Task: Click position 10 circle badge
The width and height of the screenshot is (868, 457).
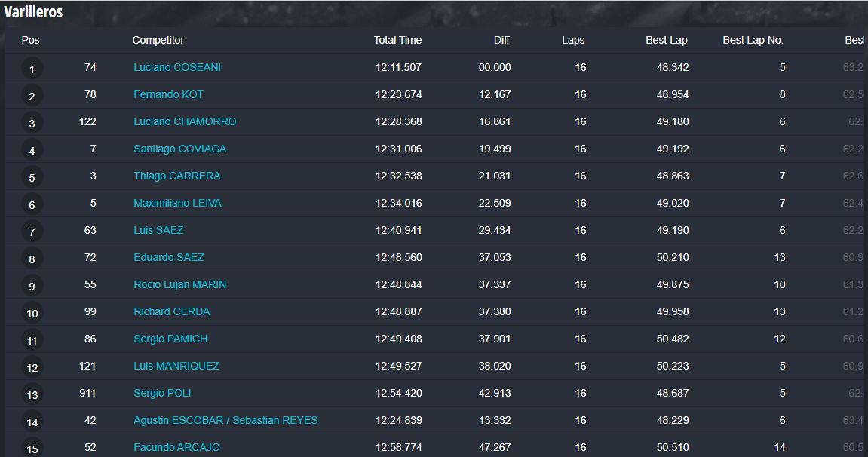Action: [x=32, y=314]
